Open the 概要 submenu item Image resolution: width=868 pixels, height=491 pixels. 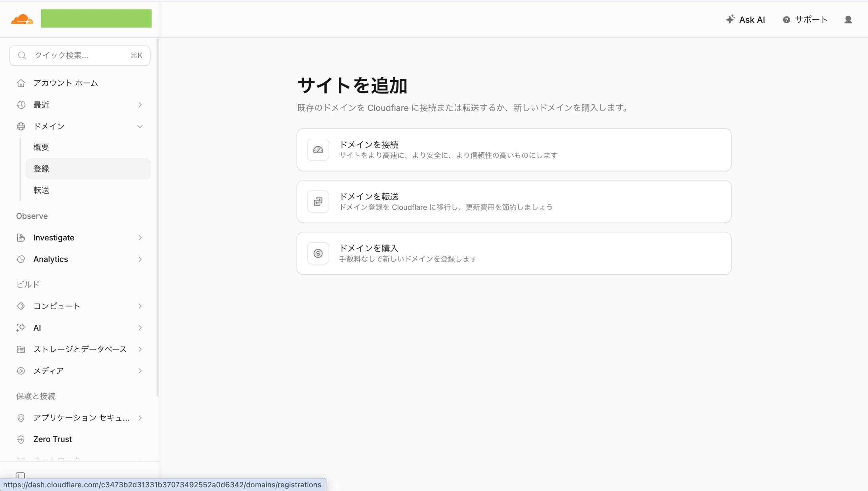pos(88,147)
